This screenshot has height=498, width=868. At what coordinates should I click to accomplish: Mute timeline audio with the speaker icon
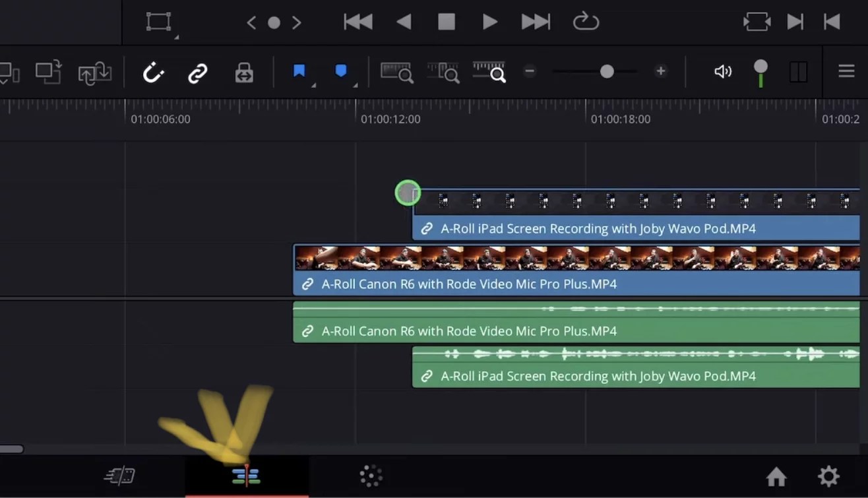click(723, 72)
